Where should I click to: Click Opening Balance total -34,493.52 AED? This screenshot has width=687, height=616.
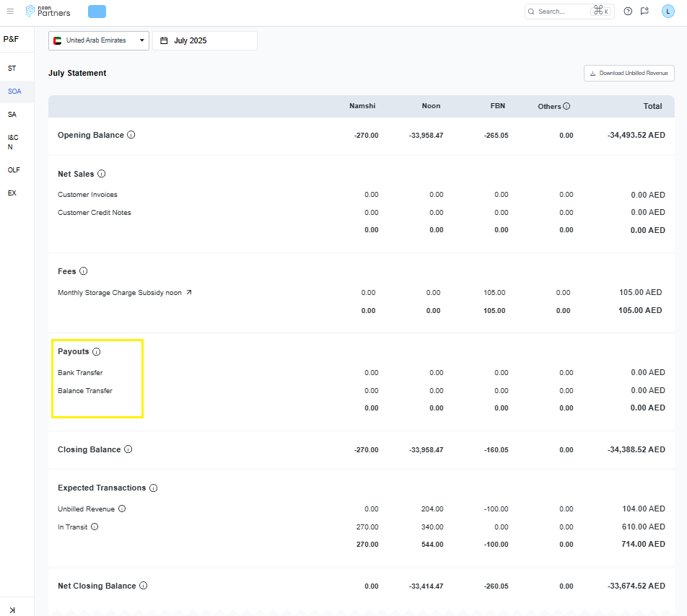(636, 136)
